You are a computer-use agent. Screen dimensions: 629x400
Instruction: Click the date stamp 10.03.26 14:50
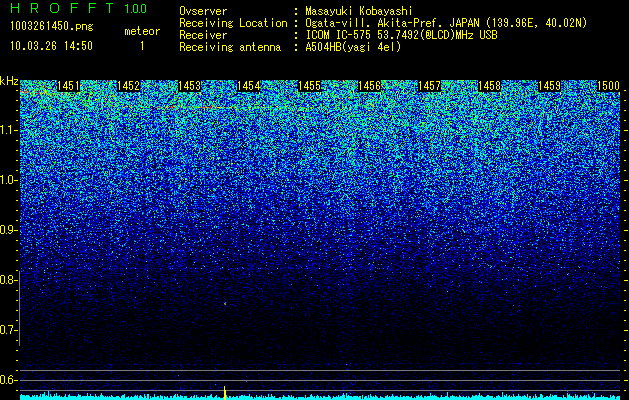coord(51,46)
